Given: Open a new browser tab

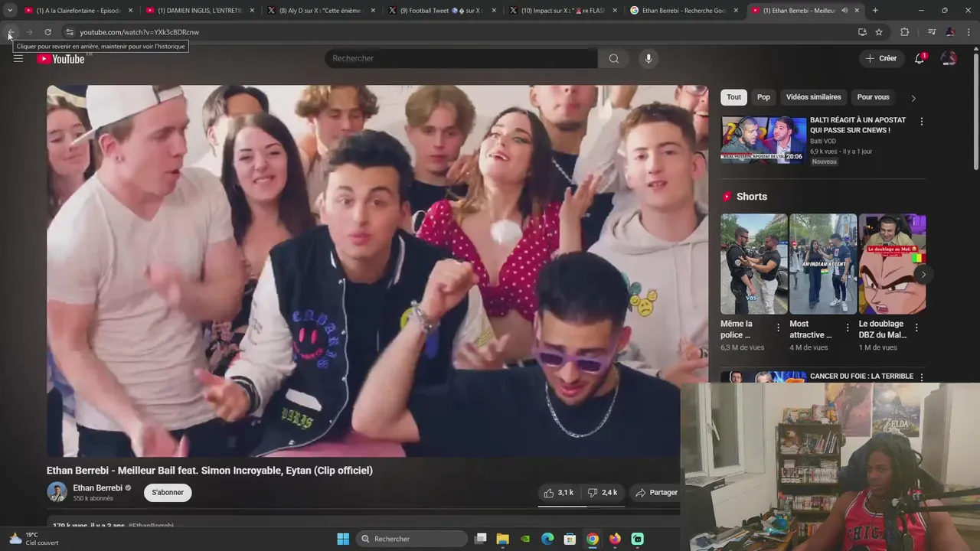Looking at the screenshot, I should [875, 11].
